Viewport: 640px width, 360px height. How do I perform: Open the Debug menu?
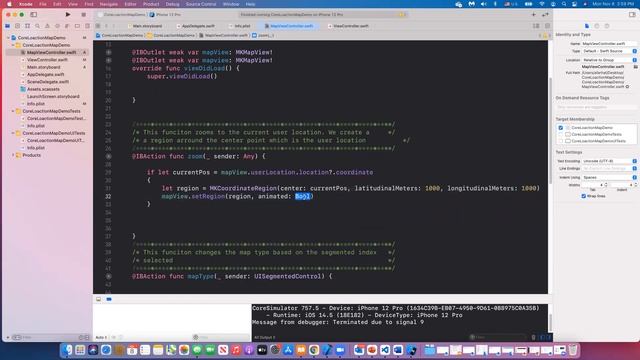coord(172,4)
